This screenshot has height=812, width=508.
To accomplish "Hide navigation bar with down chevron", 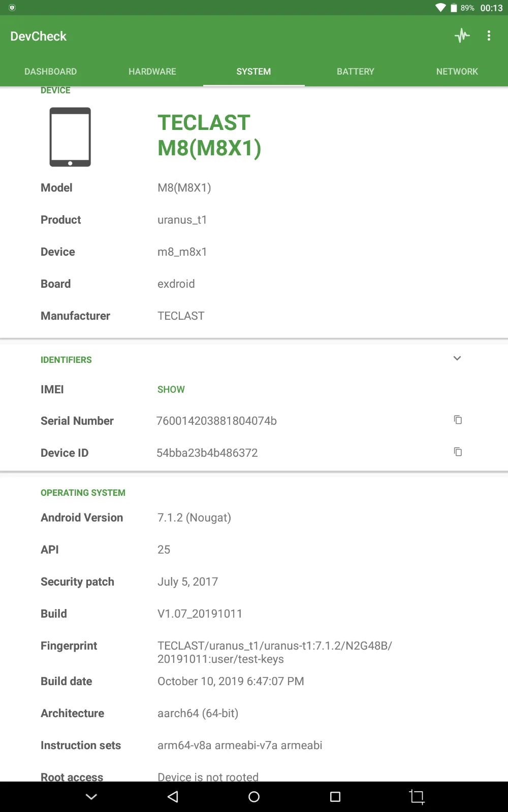I will 91,797.
